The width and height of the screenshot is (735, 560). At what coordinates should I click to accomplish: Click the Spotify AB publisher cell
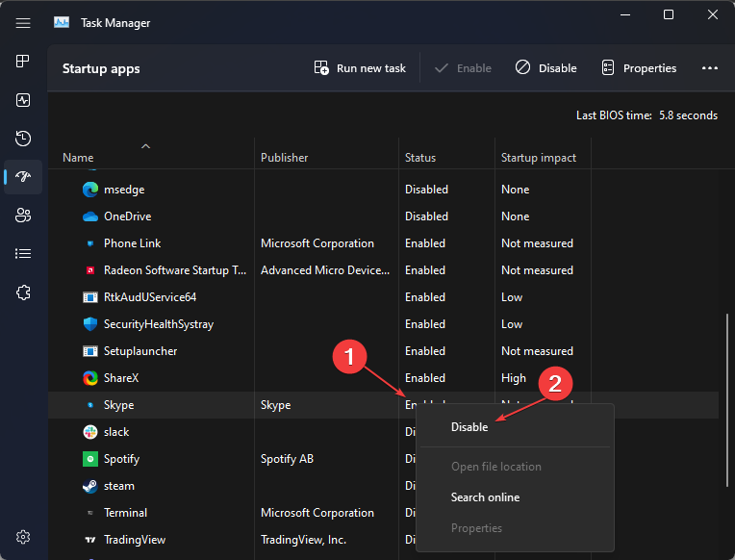287,459
